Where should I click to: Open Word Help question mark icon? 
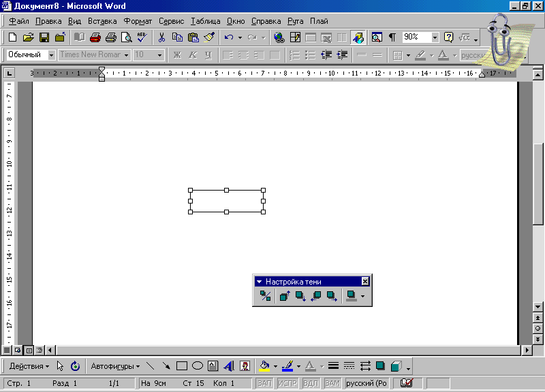coord(449,37)
